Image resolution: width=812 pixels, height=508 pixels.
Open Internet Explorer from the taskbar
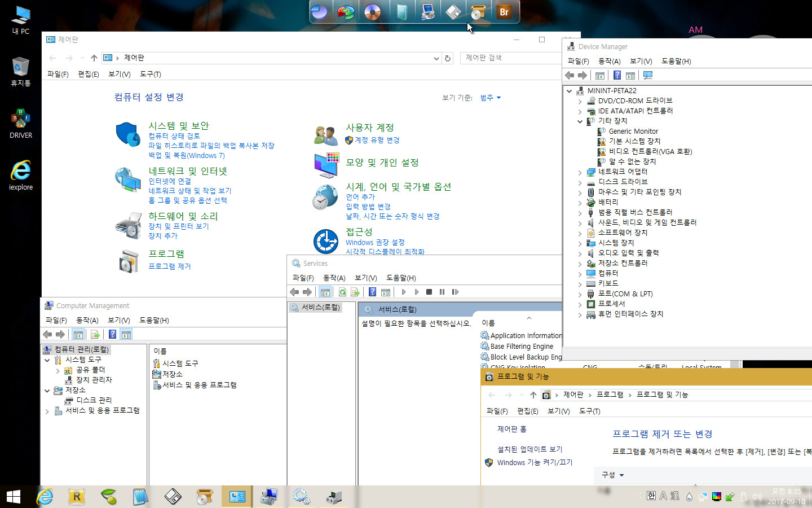coord(45,497)
